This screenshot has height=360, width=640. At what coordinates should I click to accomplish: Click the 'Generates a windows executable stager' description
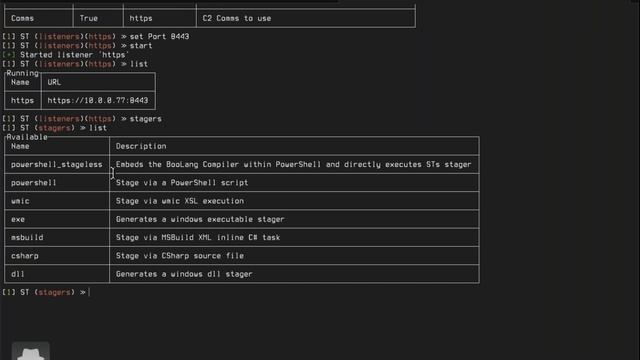[200, 219]
